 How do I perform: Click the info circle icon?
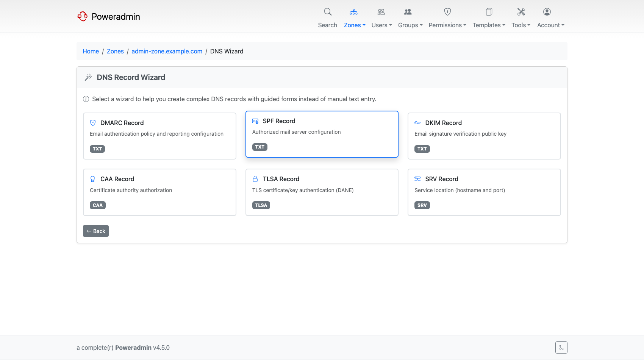coord(86,99)
